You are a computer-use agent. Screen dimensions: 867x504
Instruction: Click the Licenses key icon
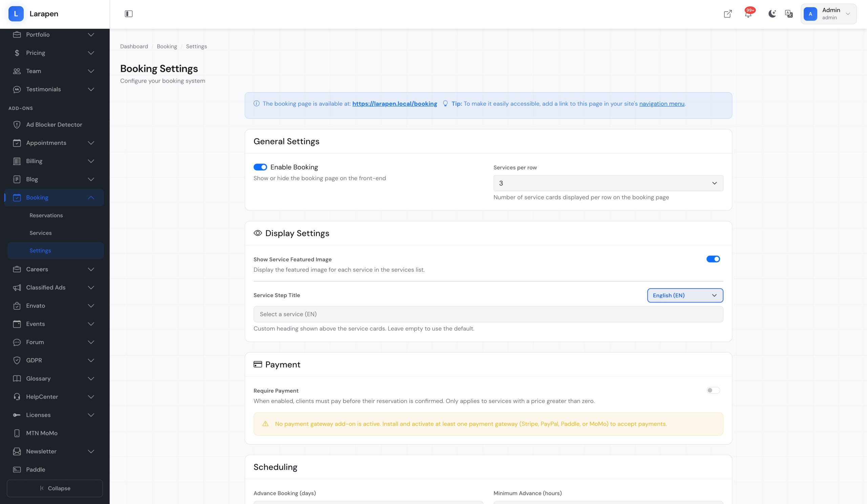[17, 415]
